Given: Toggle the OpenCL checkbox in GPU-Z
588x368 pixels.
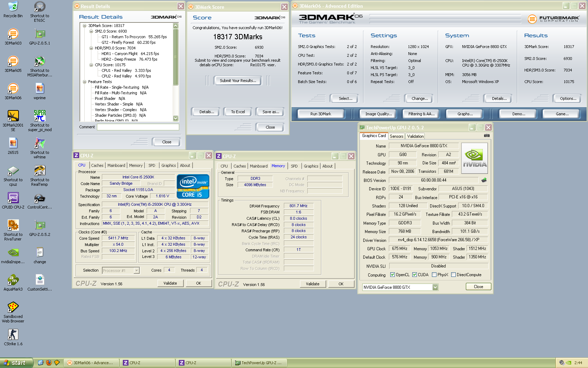Looking at the screenshot, I should (x=392, y=275).
